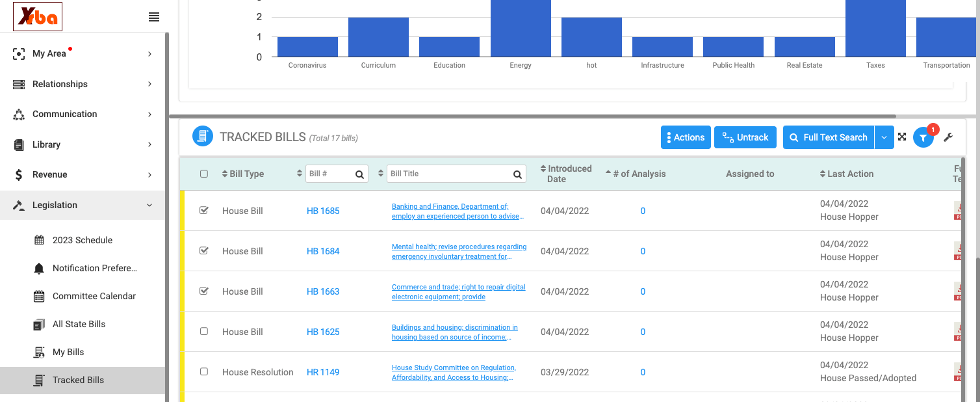Screen dimensions: 980x402
Task: Open bill link HB 1685
Action: pos(323,211)
